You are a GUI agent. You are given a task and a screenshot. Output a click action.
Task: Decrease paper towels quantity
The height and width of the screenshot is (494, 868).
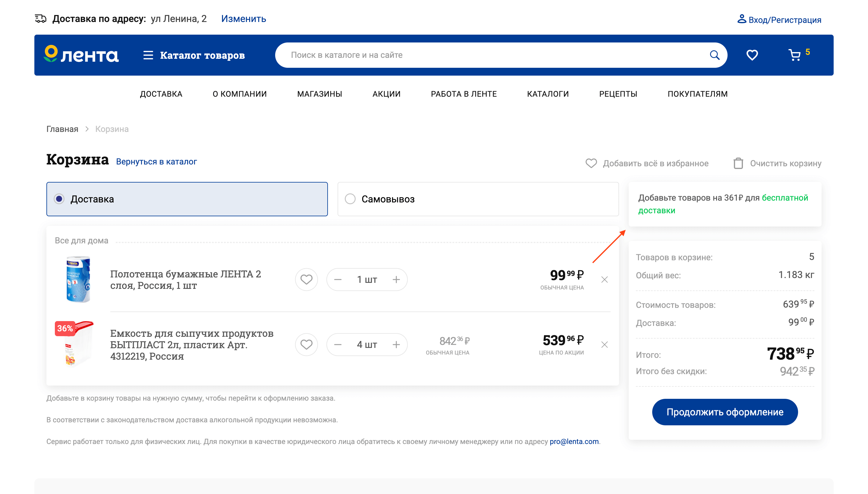338,280
